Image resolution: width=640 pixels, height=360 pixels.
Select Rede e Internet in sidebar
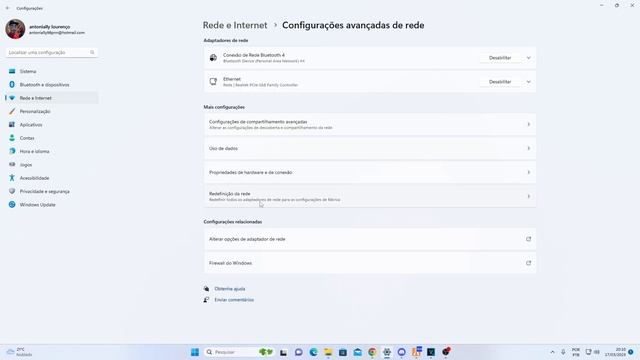click(52, 98)
